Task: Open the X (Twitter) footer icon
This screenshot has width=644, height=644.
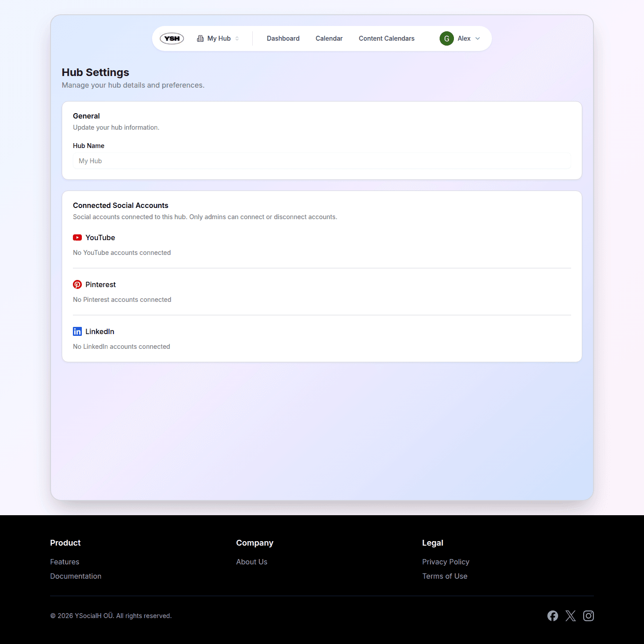Action: pyautogui.click(x=571, y=616)
